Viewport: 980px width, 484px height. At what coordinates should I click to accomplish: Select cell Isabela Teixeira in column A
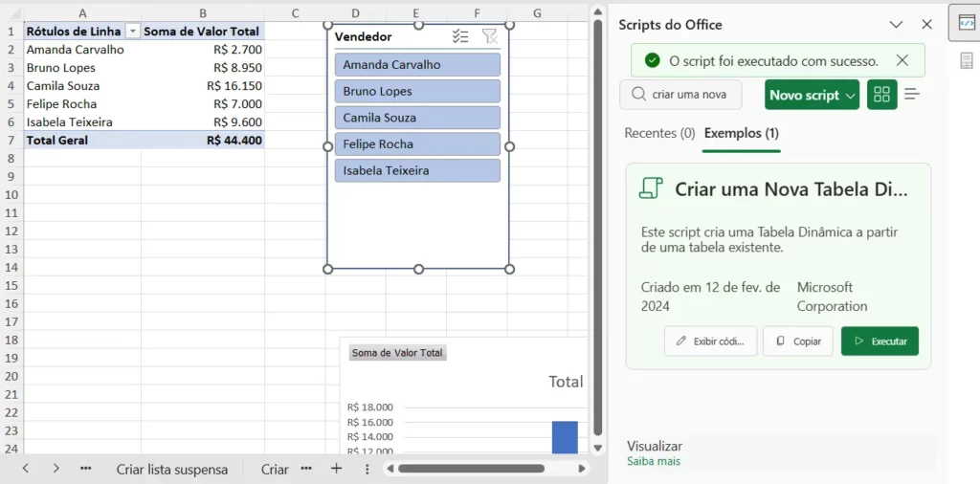tap(82, 121)
